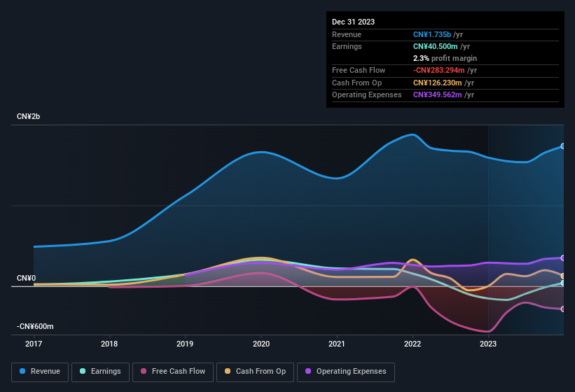The height and width of the screenshot is (392, 575).
Task: Select the Cash From Op end-point marker
Action: 563,276
